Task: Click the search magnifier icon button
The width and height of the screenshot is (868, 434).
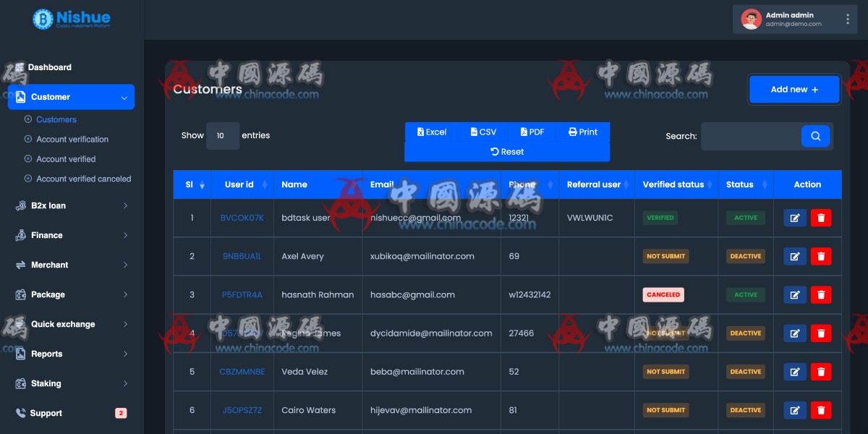Action: click(815, 136)
